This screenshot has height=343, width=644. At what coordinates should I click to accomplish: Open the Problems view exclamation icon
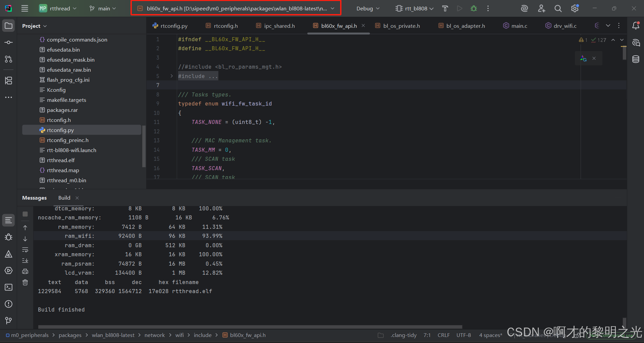(x=8, y=304)
